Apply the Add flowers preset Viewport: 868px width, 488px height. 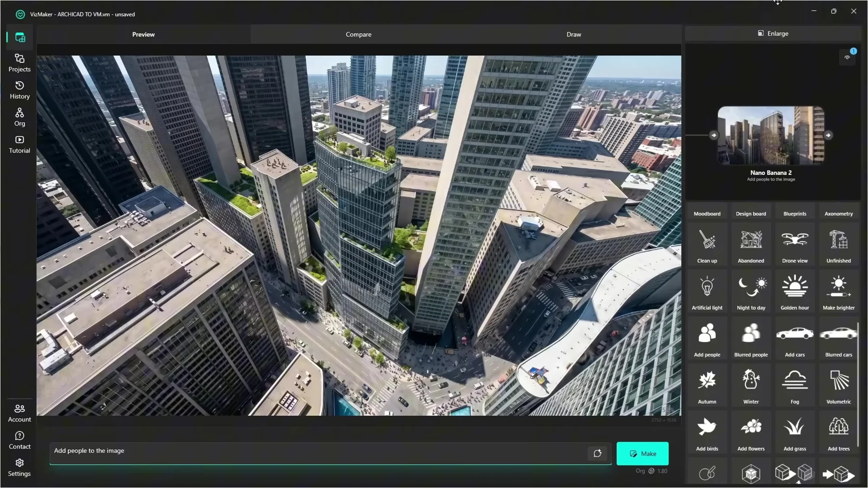click(x=751, y=433)
